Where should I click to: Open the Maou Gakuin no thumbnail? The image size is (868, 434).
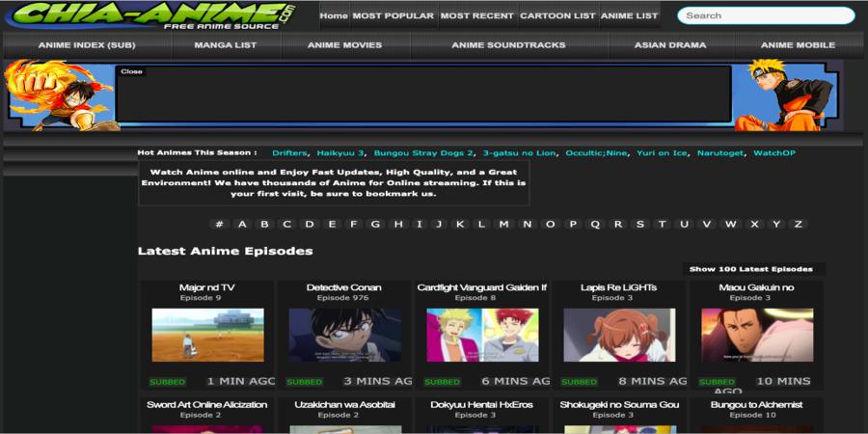tap(757, 335)
